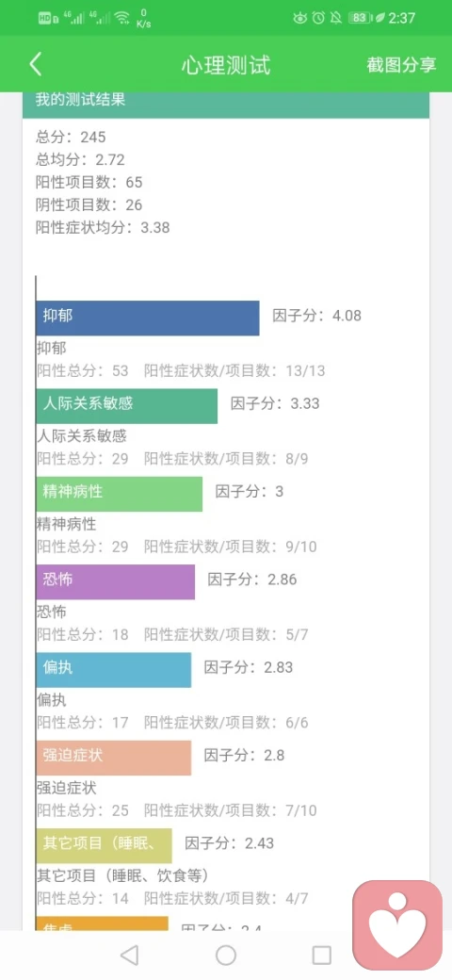Tap the alarm clock status icon
The image size is (452, 980).
click(318, 18)
